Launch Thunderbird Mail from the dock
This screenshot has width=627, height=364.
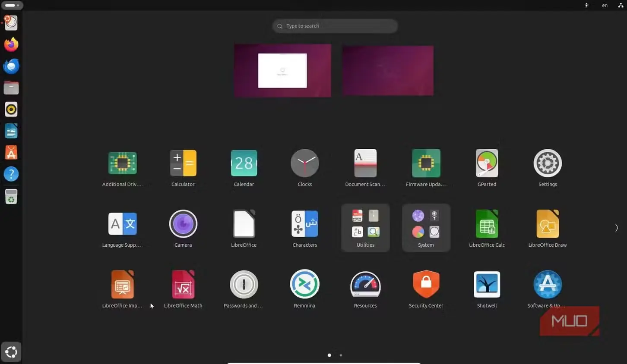11,66
